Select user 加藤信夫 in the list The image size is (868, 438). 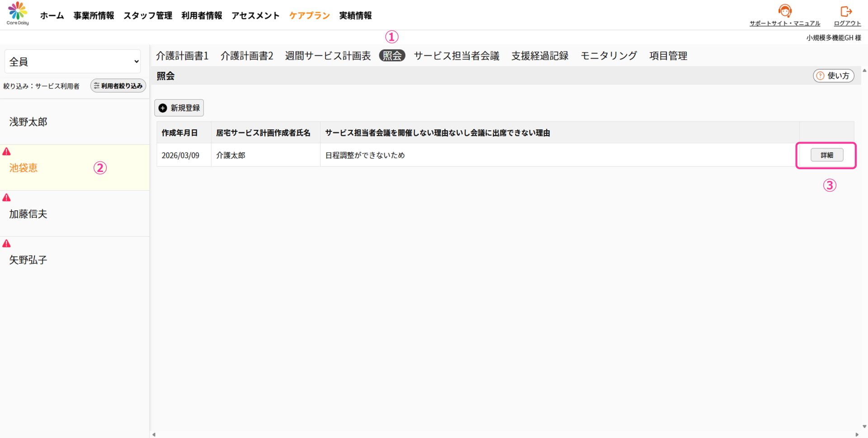28,214
